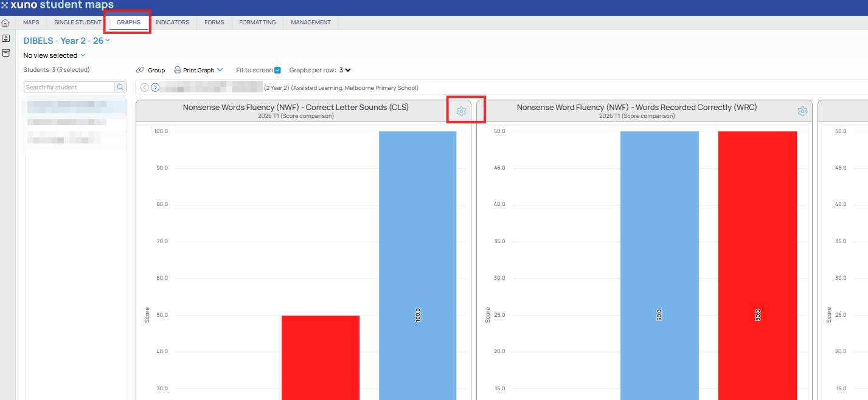Go to the FORMATTING tab
868x400 pixels.
257,22
